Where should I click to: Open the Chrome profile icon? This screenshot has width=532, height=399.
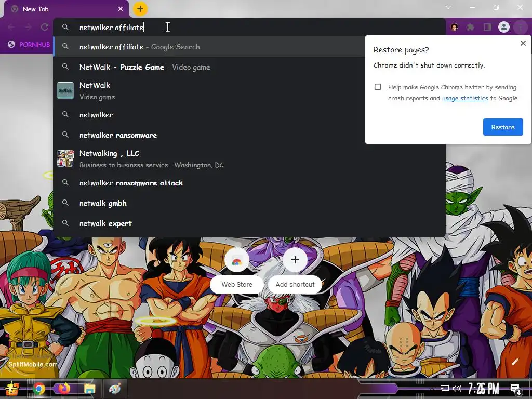(504, 27)
